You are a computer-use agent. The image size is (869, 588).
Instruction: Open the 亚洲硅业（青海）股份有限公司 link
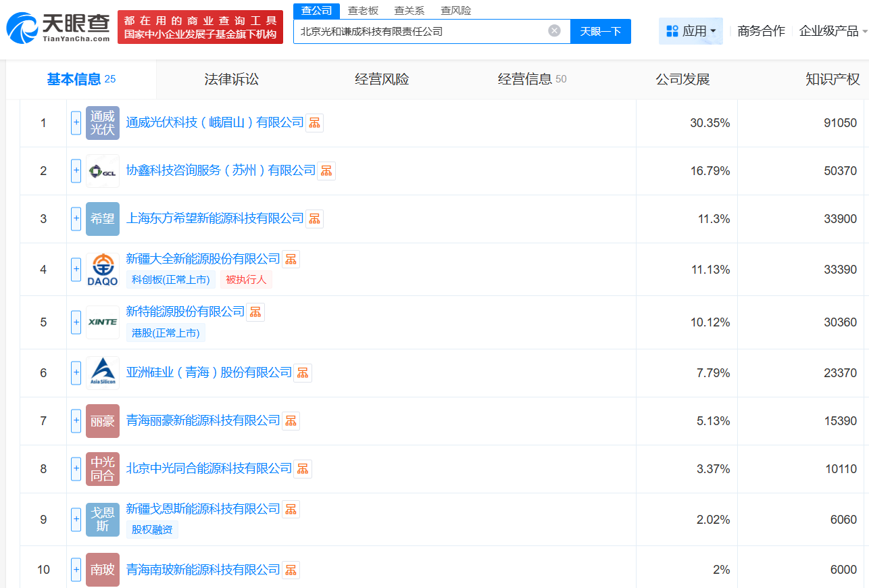(x=209, y=373)
